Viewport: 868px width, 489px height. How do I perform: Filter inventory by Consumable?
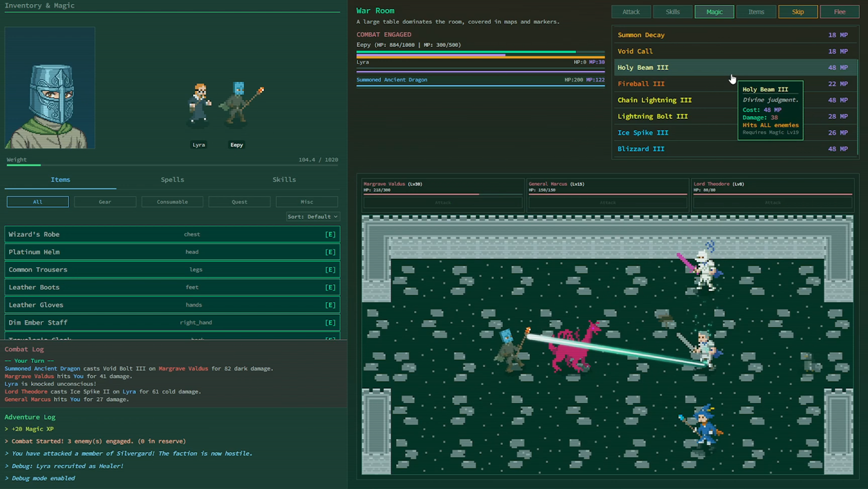click(172, 202)
